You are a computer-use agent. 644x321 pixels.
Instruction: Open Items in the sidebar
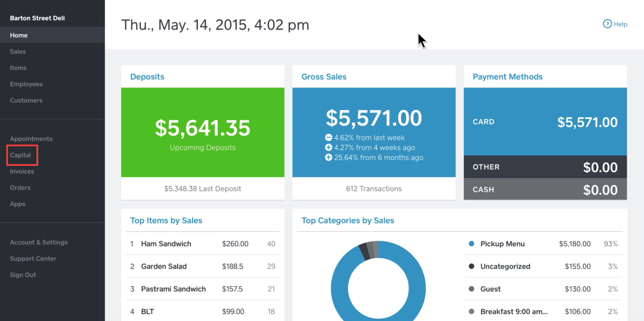point(18,68)
